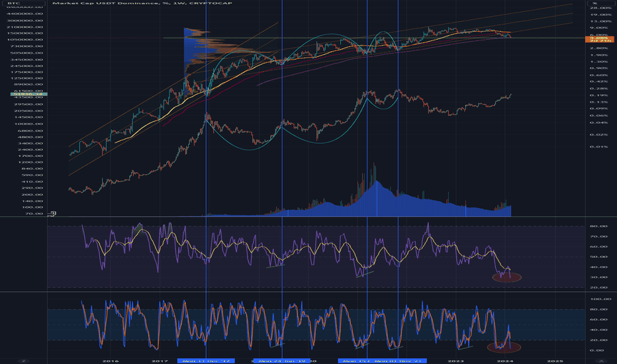Click the 410.00 price scale value
This screenshot has width=617, height=364.
tap(32, 182)
